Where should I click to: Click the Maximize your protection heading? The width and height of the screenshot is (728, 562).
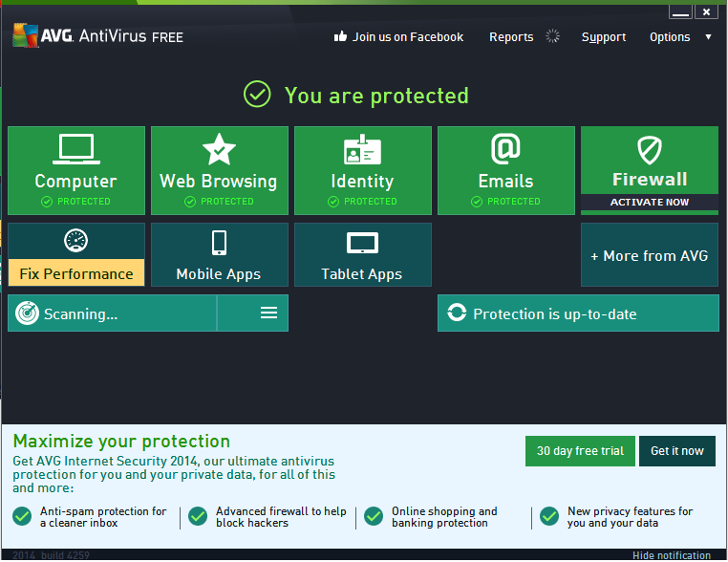[x=121, y=442]
